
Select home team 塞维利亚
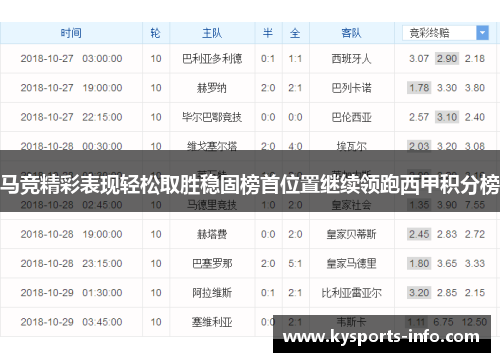[x=212, y=322]
